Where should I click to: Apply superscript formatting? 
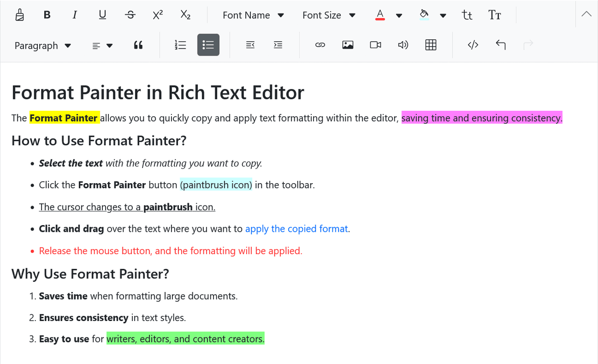158,15
